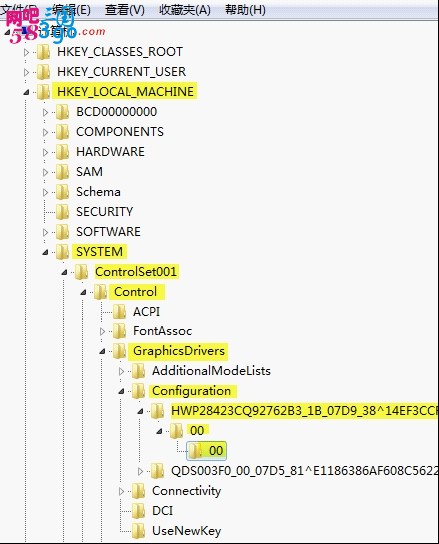The image size is (439, 544).
Task: Select the Connectivity key label
Action: click(186, 491)
